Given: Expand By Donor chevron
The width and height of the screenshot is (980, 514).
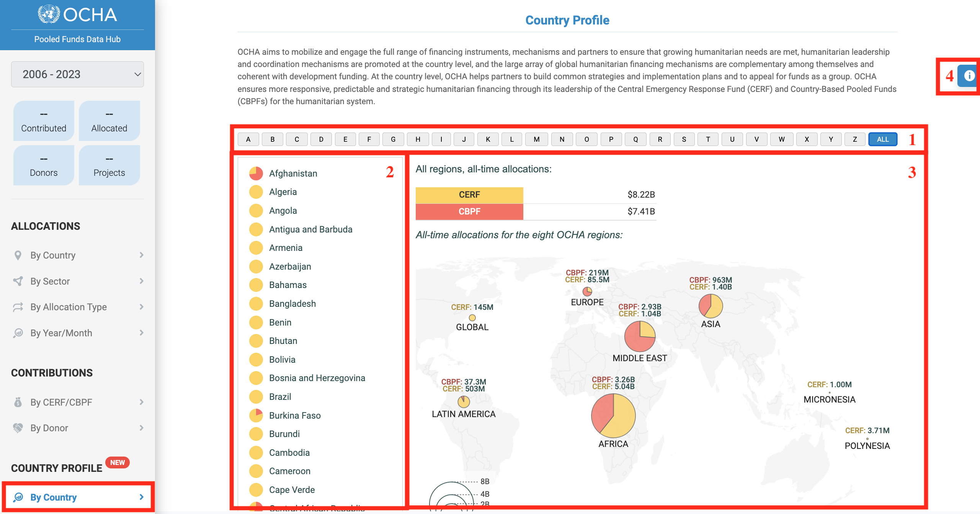Looking at the screenshot, I should (141, 428).
